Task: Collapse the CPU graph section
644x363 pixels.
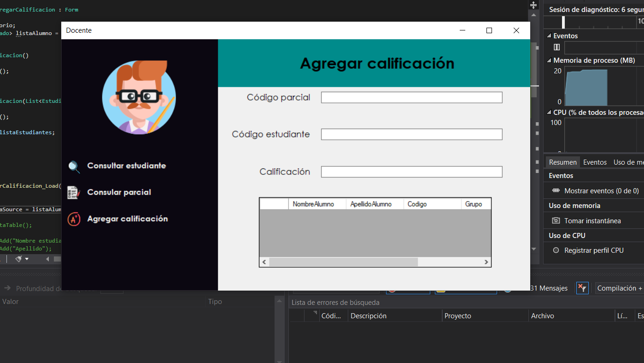Action: tap(549, 112)
